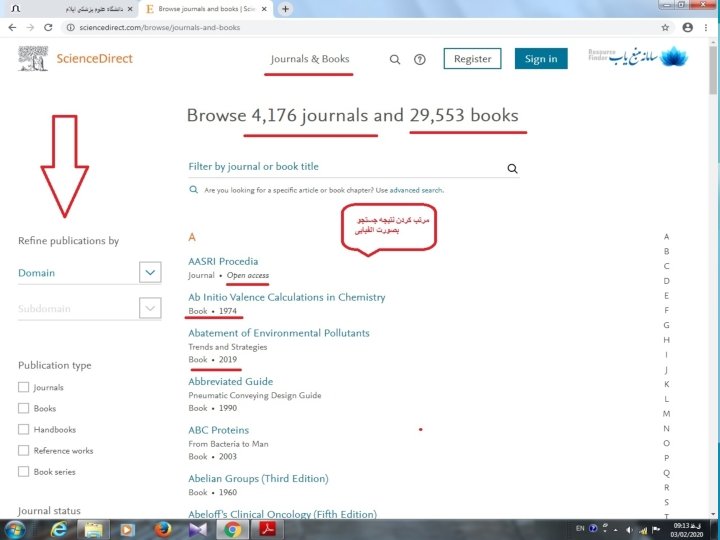Go forward with the browser forward arrow
Image resolution: width=720 pixels, height=540 pixels.
(30, 28)
